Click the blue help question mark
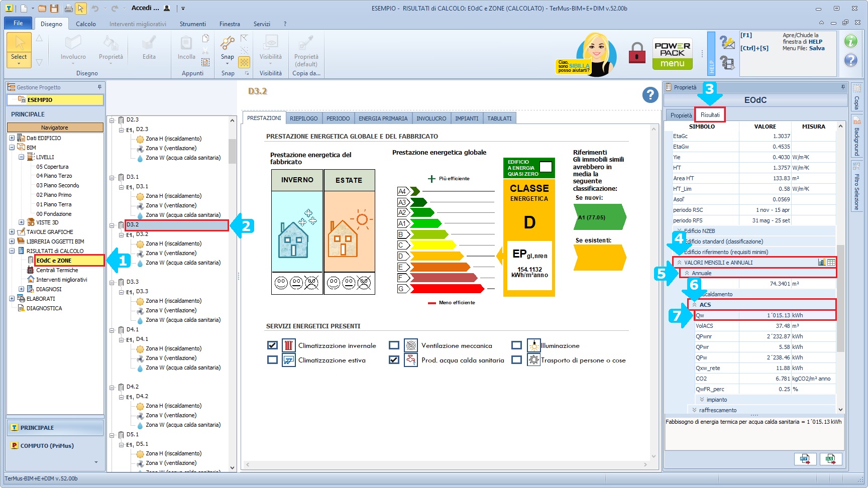Screen dimensions: 868x488 point(650,94)
